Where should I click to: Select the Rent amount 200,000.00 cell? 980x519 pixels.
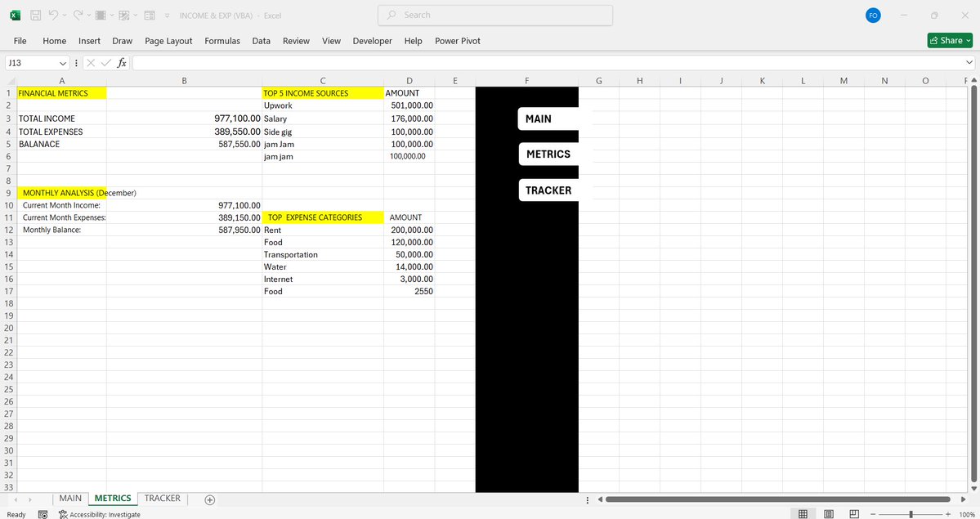tap(409, 230)
